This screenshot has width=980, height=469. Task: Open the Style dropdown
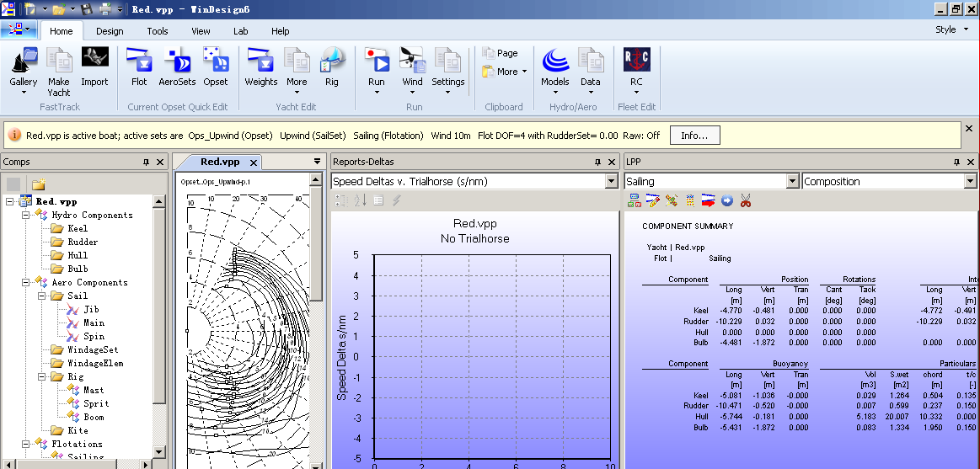point(952,29)
